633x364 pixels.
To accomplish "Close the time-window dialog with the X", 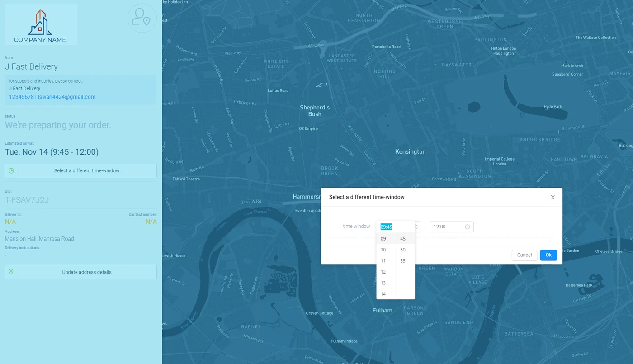I will click(x=553, y=197).
